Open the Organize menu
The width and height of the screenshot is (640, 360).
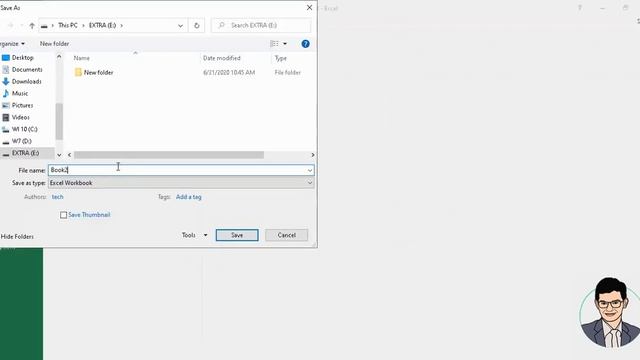12,44
